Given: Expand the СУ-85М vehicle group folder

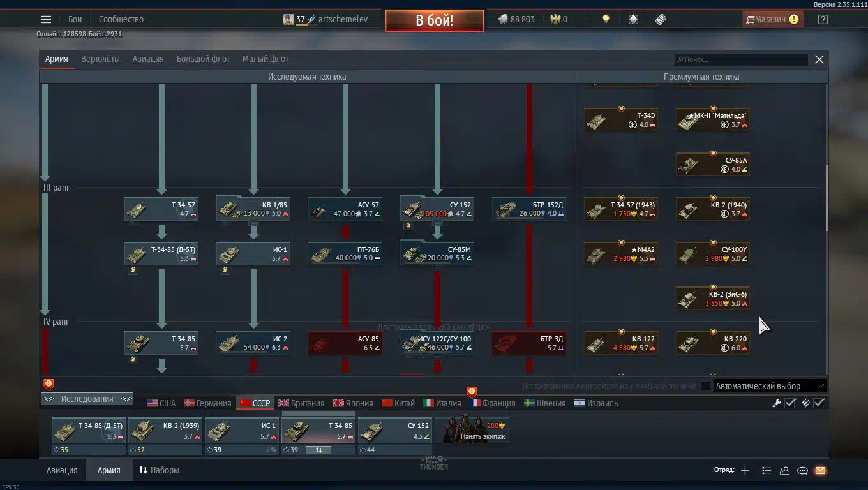Looking at the screenshot, I should [x=437, y=268].
